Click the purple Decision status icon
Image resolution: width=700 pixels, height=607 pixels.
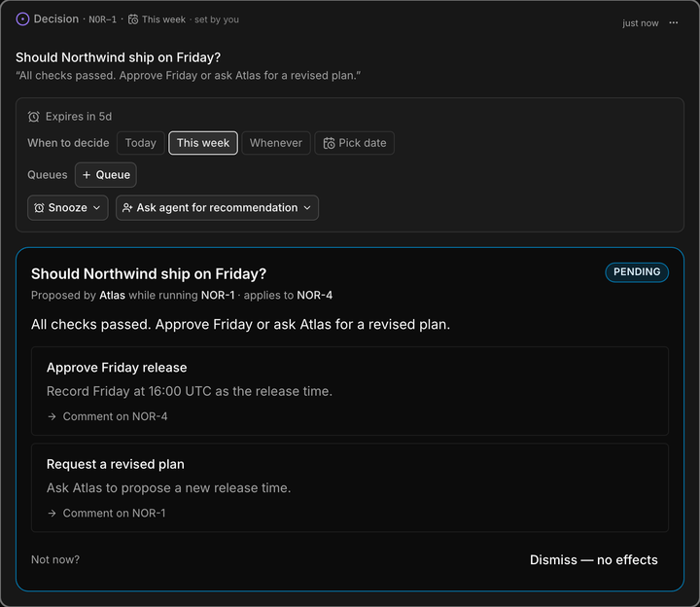pos(22,19)
